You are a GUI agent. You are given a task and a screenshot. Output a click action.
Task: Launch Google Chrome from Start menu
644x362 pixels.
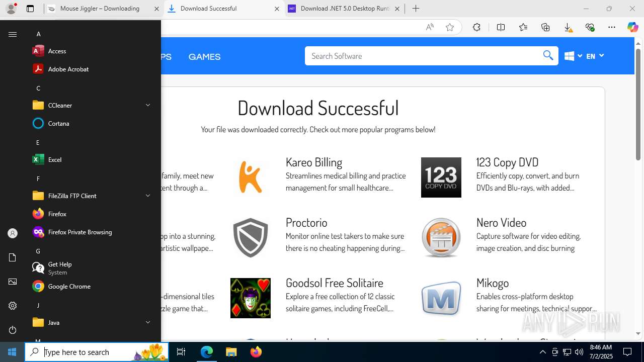[91, 286]
